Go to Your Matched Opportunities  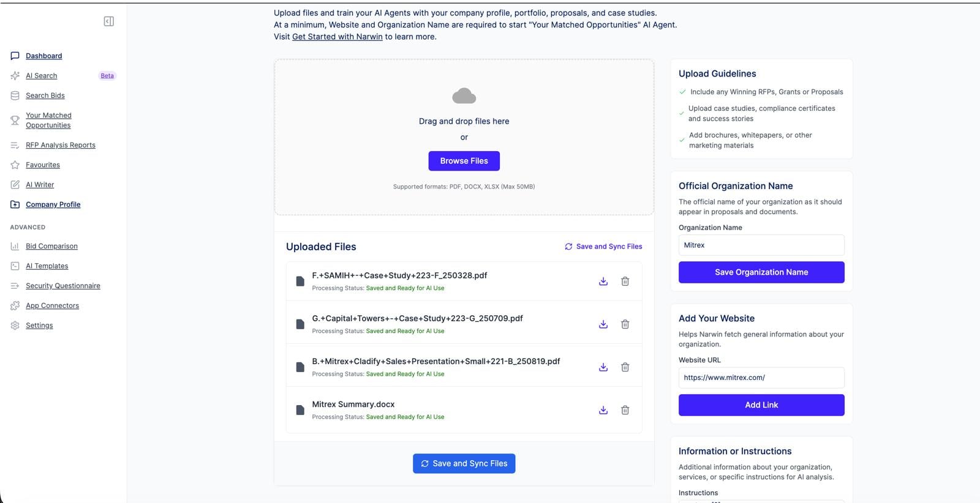(48, 120)
